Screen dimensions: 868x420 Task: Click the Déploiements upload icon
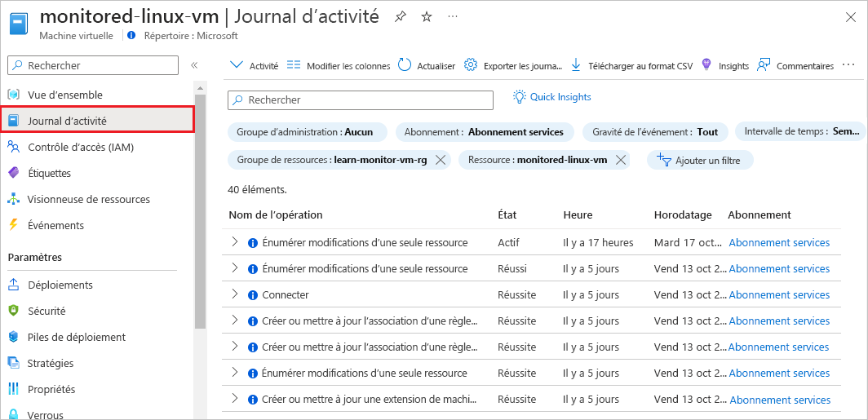14,285
